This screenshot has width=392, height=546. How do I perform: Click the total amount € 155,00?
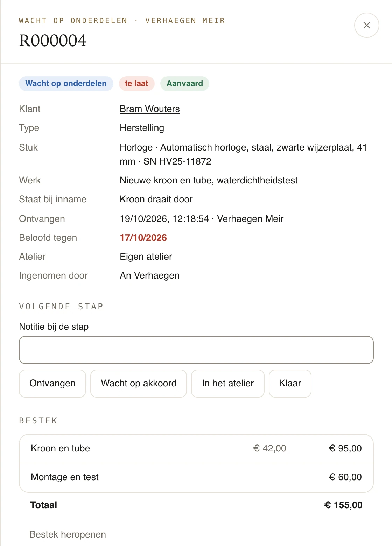[x=343, y=505]
